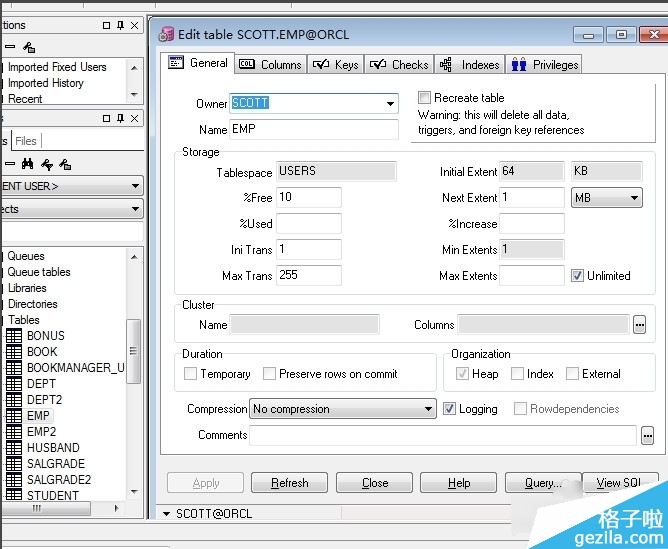Enable the Temporary duration checkbox

tap(190, 374)
